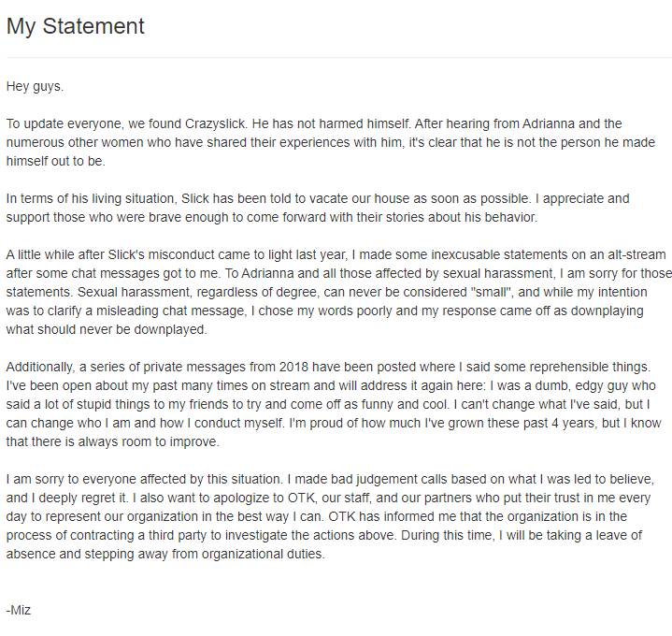
Task: Click the words "To update everyone"
Action: coord(61,123)
